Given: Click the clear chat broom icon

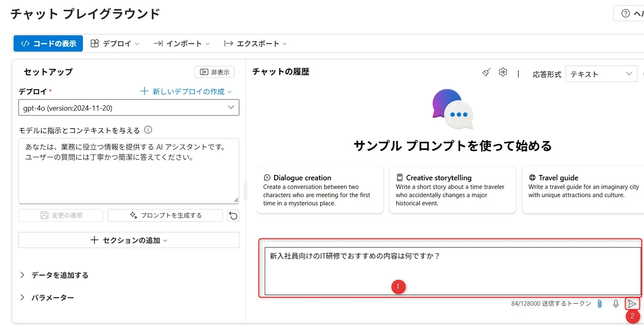Looking at the screenshot, I should [486, 73].
